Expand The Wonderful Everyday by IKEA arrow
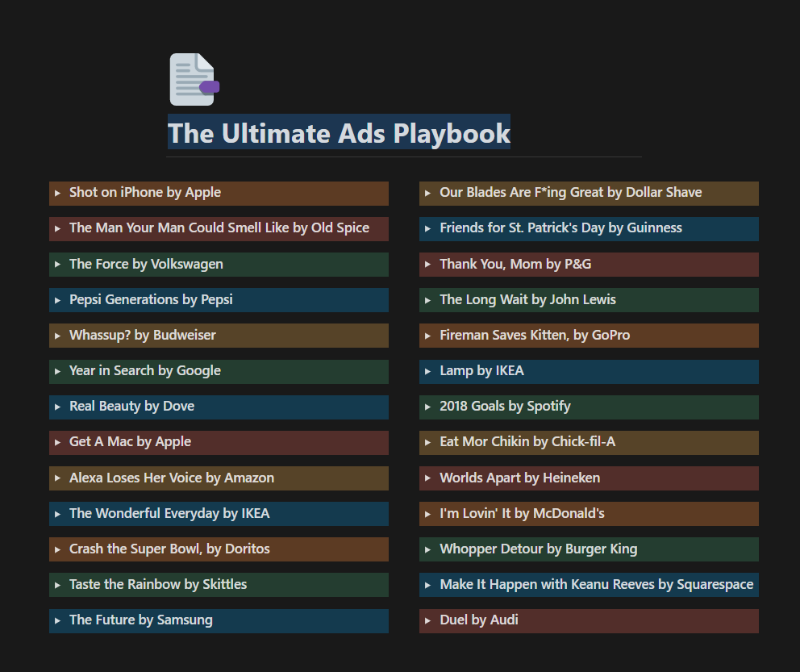This screenshot has width=800, height=672. (57, 514)
